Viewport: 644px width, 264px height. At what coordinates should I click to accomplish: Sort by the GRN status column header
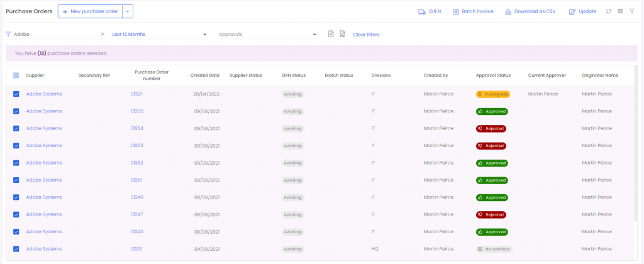coord(293,75)
